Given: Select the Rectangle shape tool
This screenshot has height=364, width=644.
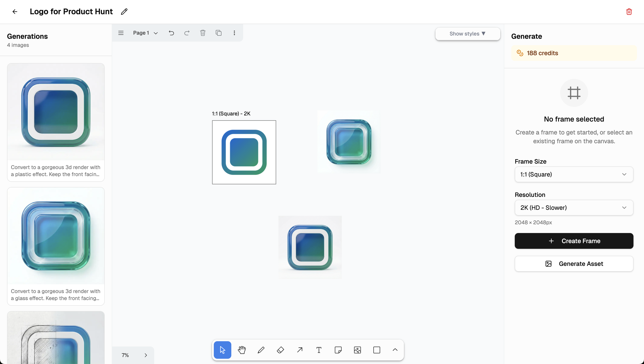Looking at the screenshot, I should (377, 350).
